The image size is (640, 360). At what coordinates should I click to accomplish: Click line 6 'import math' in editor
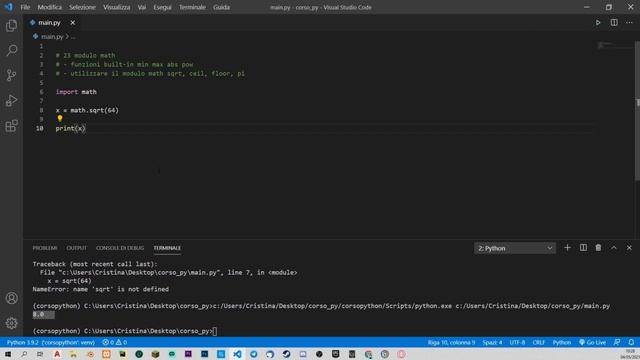pyautogui.click(x=76, y=92)
